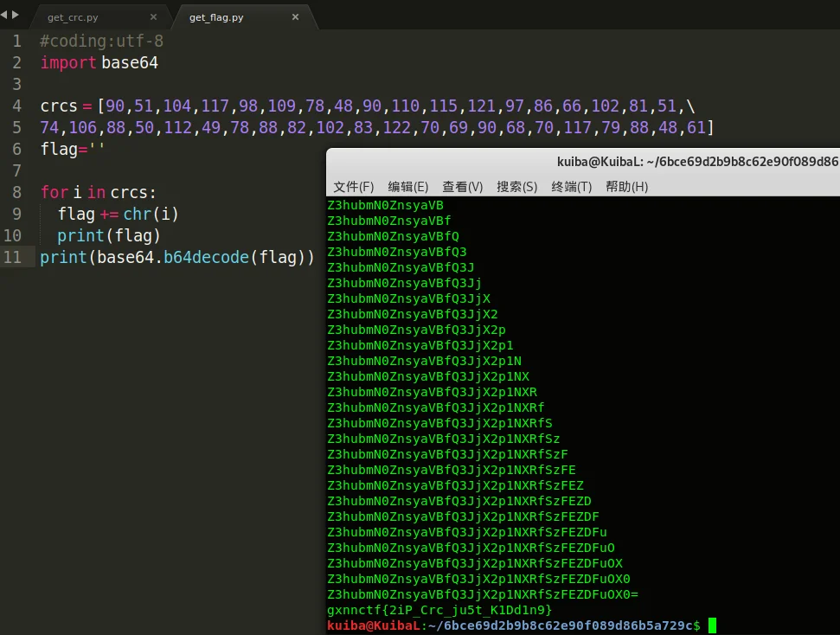
Task: Click 'base64' on line 2
Action: 130,62
